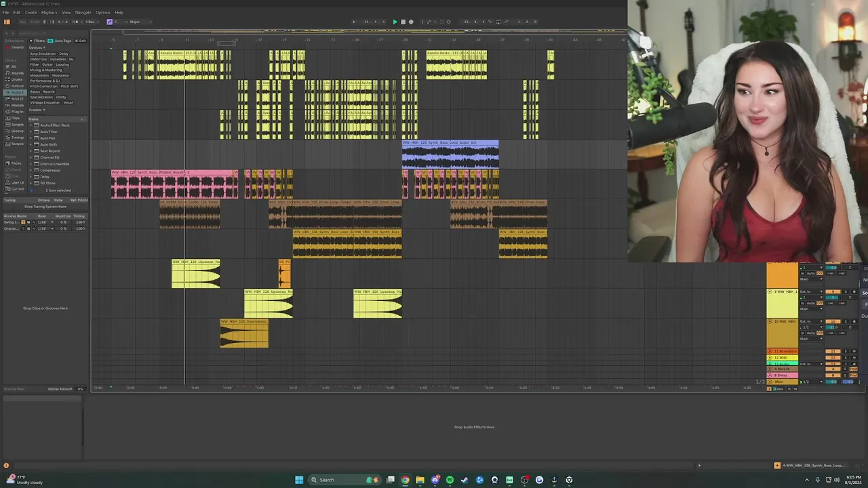Viewport: 868px width, 488px height.
Task: Open track 10 Main output dropdown
Action: point(811,338)
